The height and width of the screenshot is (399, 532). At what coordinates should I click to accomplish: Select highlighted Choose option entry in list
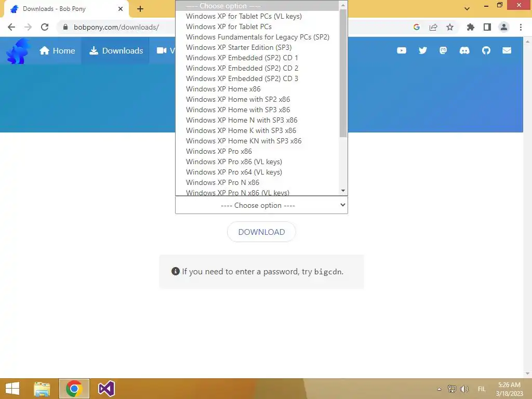point(257,6)
